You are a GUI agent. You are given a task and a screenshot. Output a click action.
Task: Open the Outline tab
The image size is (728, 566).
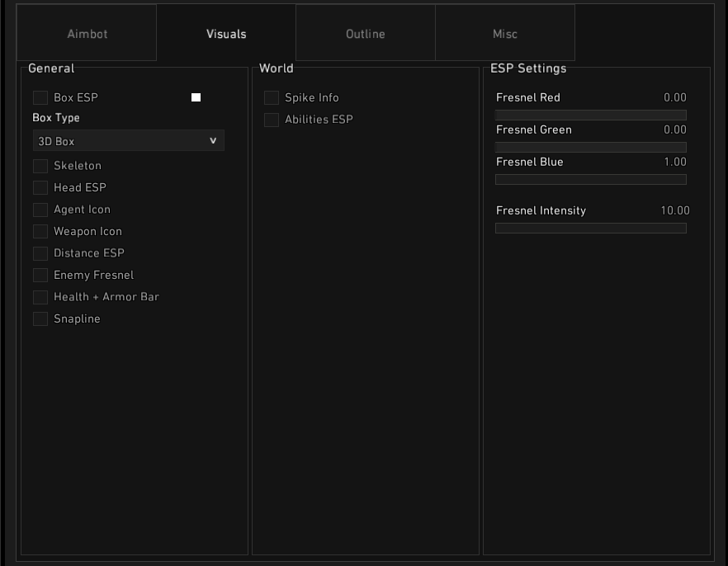[365, 34]
